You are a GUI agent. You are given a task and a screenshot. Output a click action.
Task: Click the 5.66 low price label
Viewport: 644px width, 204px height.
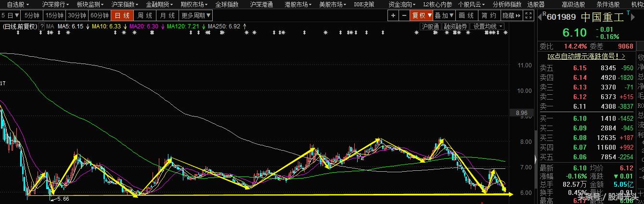click(63, 198)
